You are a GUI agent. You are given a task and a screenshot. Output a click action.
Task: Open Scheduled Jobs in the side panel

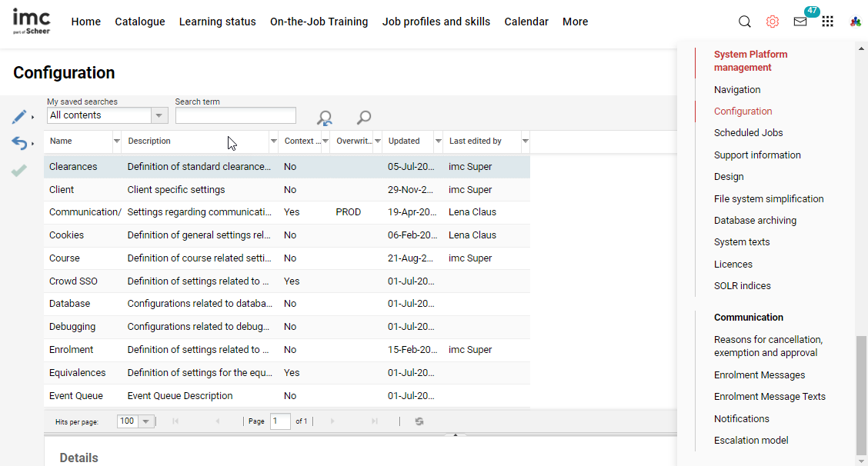[748, 133]
